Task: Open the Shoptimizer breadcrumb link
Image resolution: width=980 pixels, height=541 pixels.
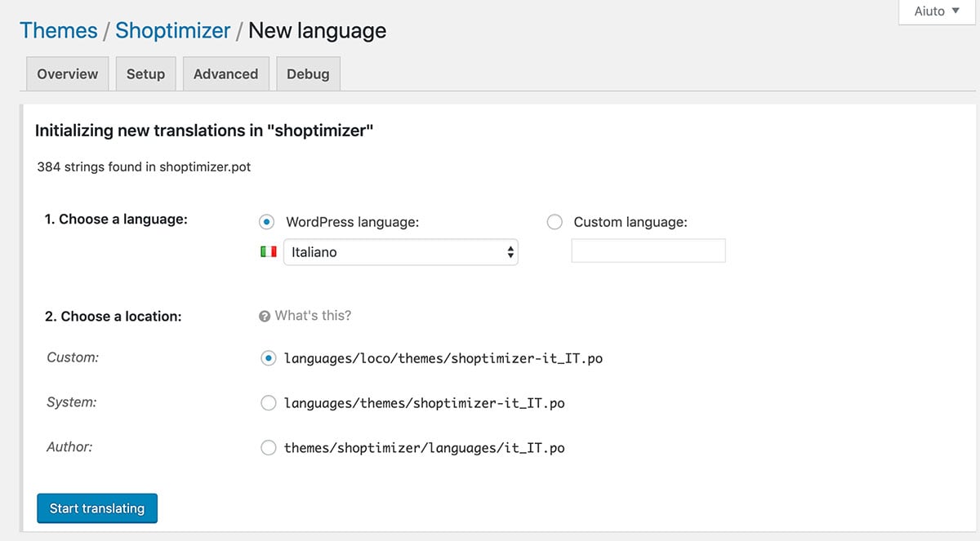Action: tap(173, 31)
